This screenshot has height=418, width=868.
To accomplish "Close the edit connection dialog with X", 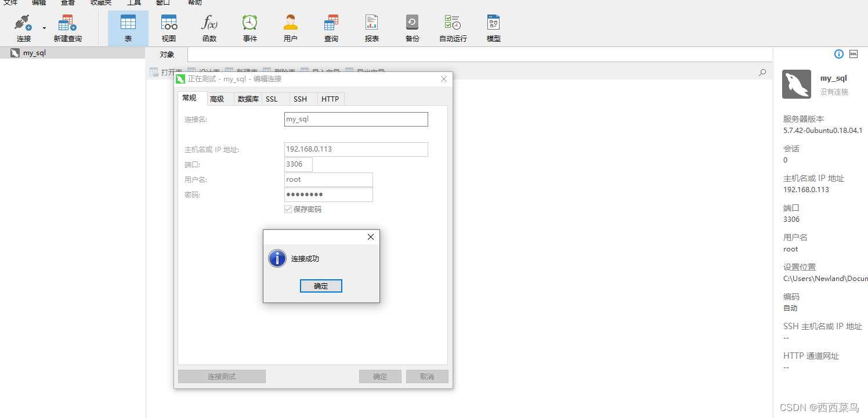I will tap(444, 79).
